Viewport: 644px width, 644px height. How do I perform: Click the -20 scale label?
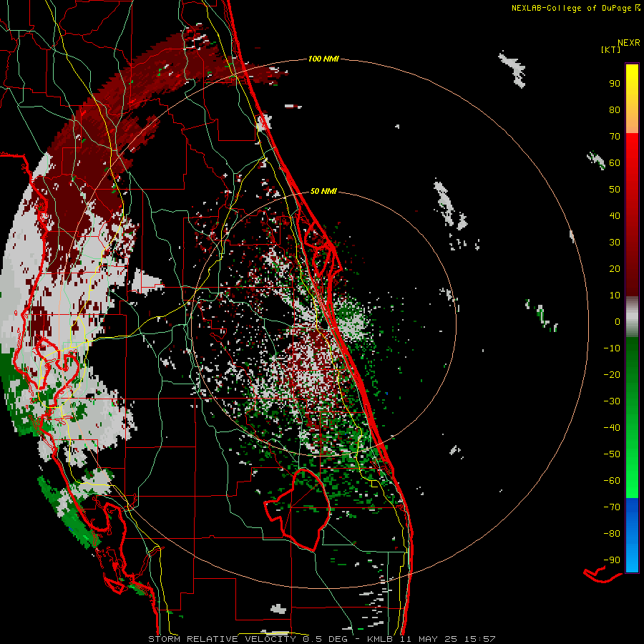[612, 375]
